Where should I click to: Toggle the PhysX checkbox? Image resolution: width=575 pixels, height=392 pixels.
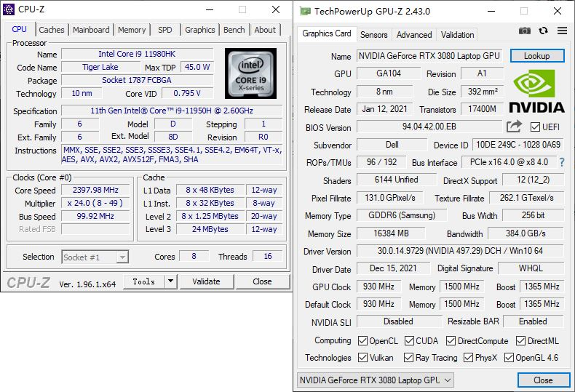(x=468, y=357)
